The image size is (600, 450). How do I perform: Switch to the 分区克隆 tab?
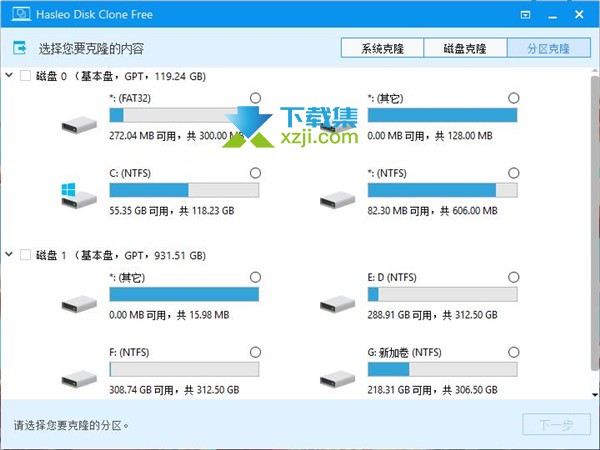pyautogui.click(x=549, y=48)
